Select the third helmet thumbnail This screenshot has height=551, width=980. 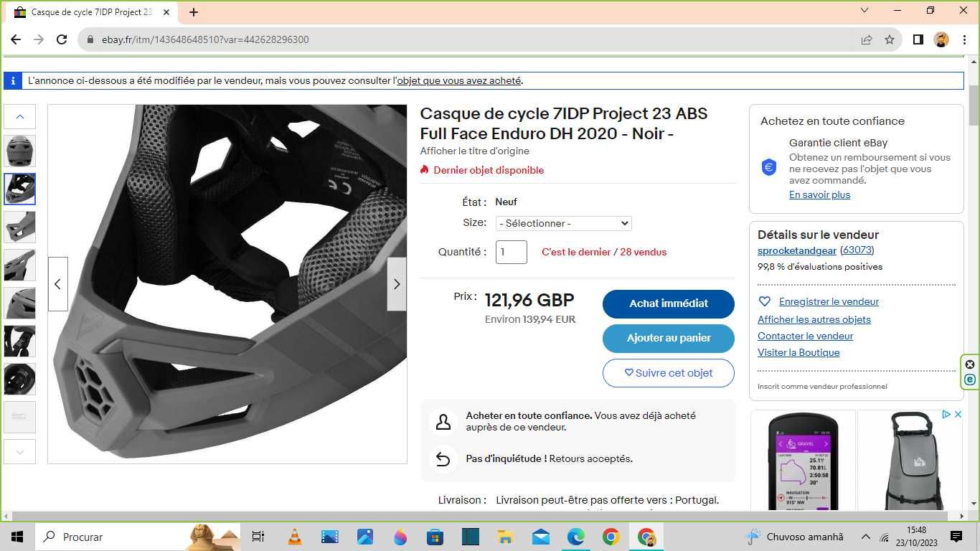(20, 227)
